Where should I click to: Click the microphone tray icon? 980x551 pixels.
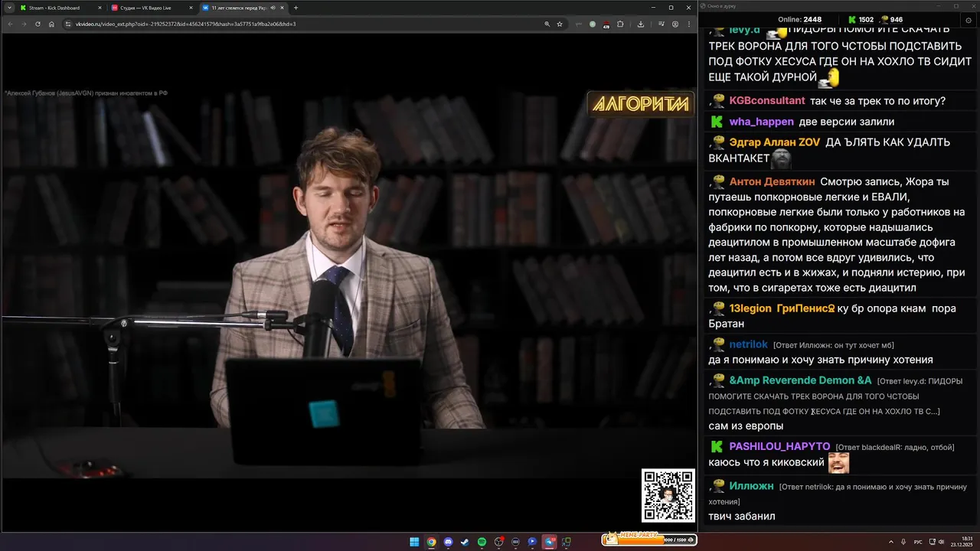(x=903, y=542)
